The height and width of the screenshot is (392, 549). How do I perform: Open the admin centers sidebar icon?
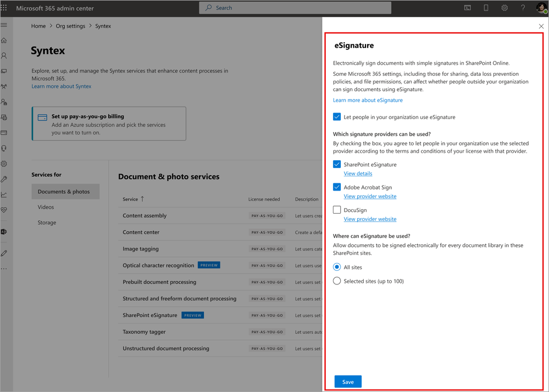[x=4, y=232]
